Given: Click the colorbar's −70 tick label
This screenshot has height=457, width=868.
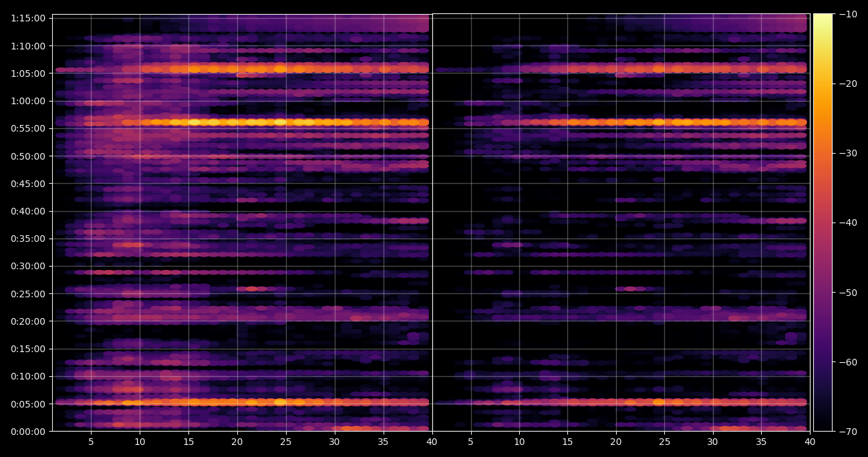Looking at the screenshot, I should [x=847, y=432].
